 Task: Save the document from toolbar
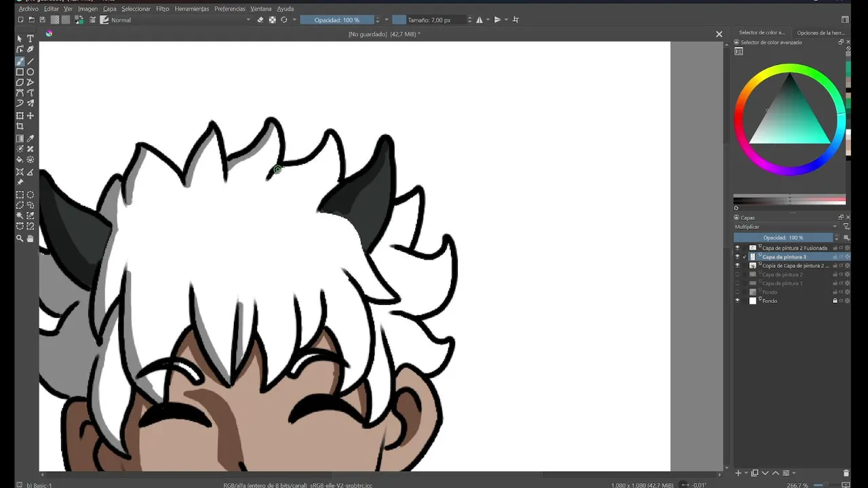(42, 20)
